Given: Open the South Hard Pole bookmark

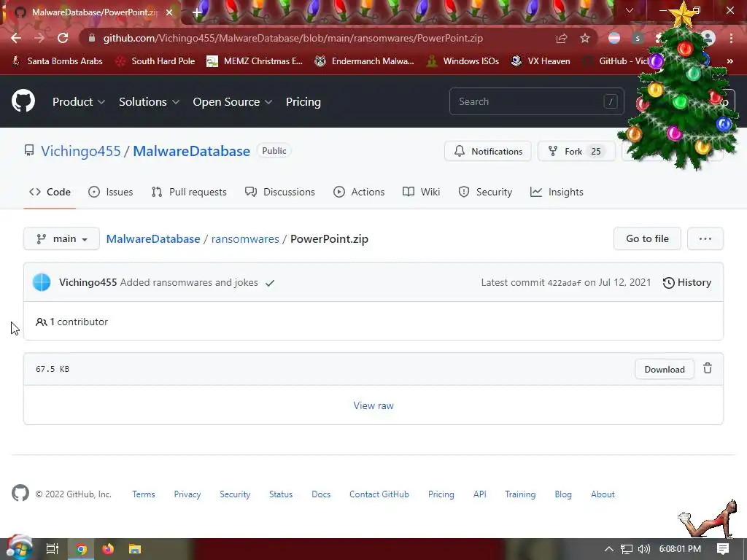Looking at the screenshot, I should (x=155, y=61).
